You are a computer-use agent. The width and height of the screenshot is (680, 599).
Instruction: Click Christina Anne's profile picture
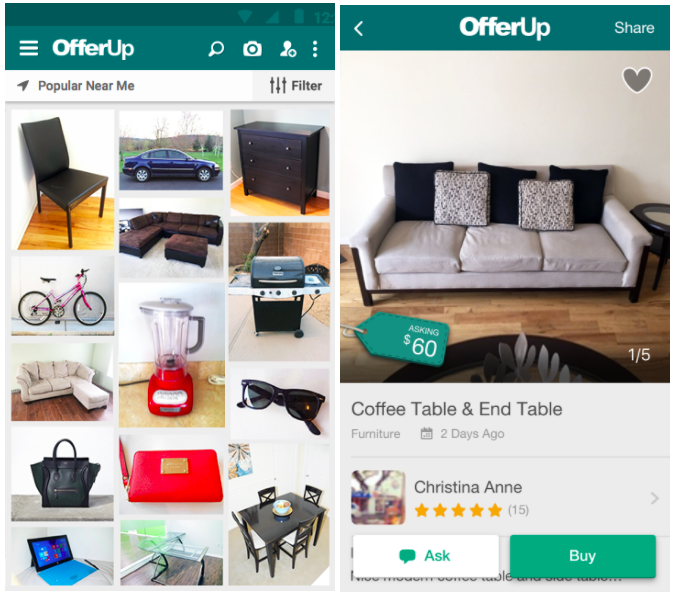(x=378, y=497)
